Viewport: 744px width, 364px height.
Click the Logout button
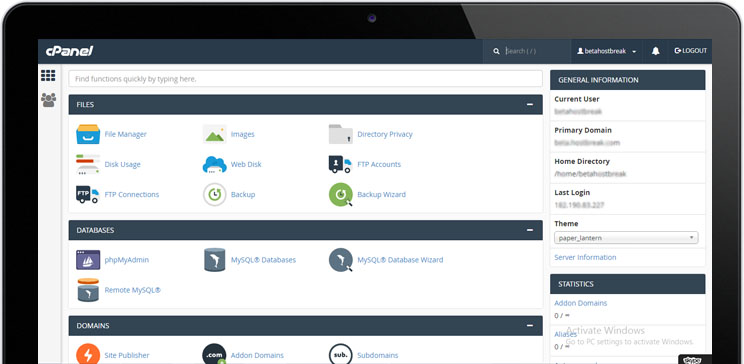691,51
